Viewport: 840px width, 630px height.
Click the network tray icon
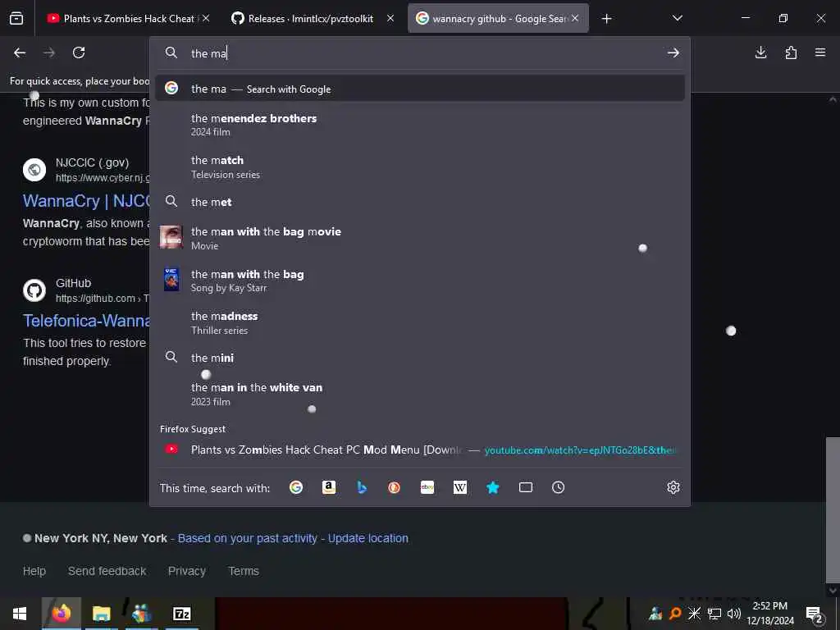(x=714, y=614)
